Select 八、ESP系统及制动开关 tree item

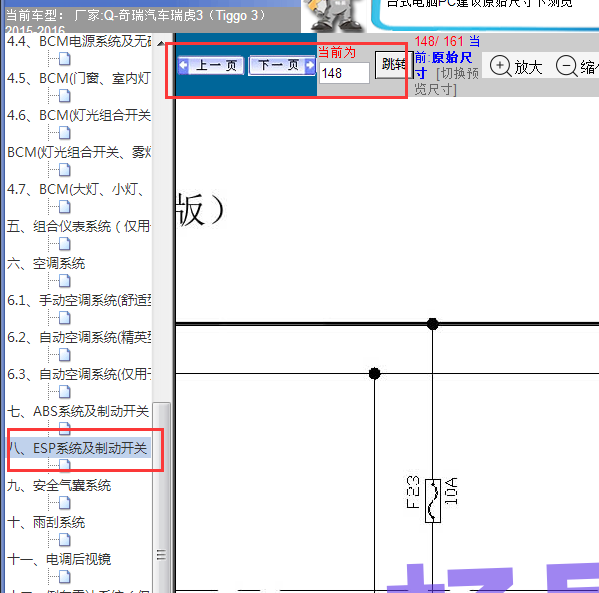click(79, 448)
